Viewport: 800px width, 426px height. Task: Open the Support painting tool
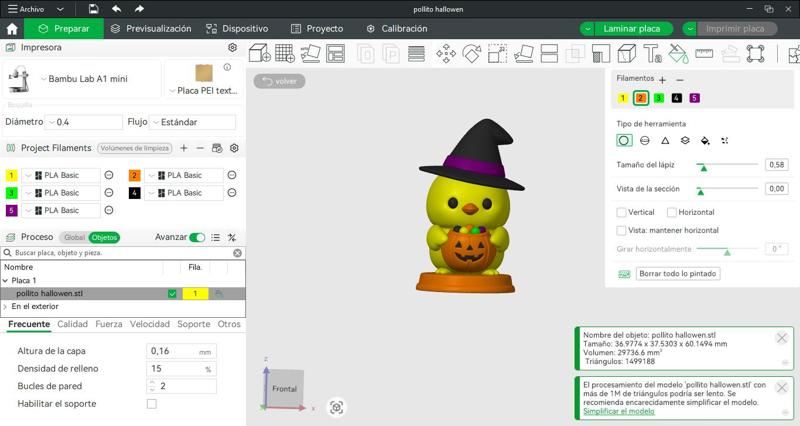(601, 53)
